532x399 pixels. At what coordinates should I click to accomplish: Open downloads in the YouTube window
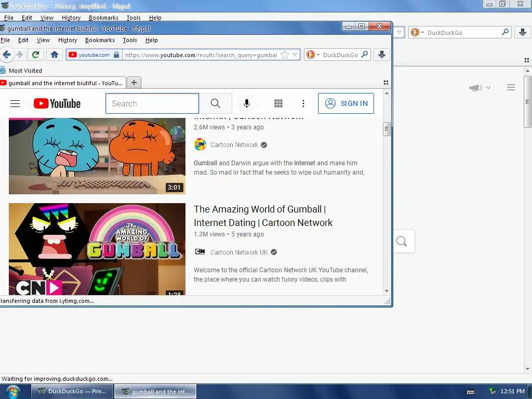(382, 55)
